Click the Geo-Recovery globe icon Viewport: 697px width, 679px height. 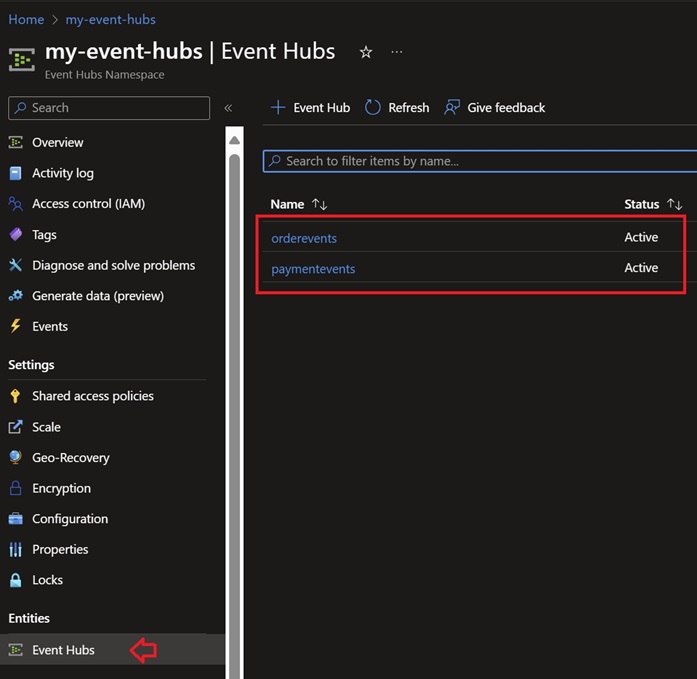(16, 457)
